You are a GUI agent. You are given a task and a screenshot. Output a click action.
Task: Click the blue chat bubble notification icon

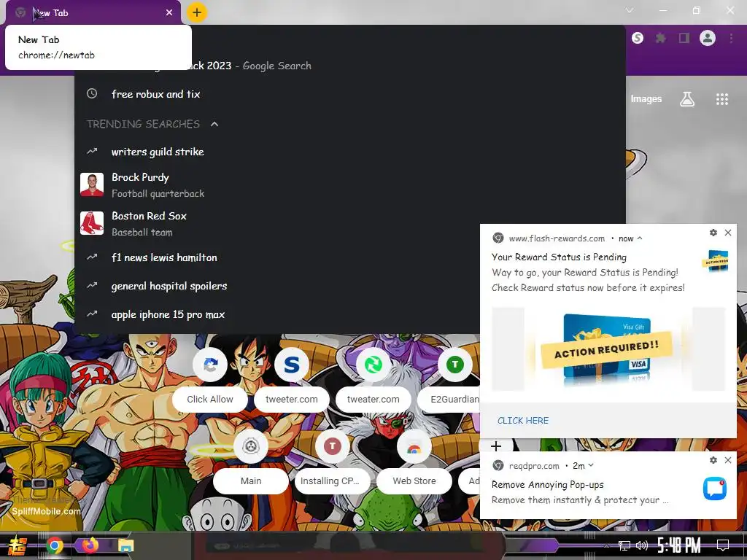[x=715, y=489]
